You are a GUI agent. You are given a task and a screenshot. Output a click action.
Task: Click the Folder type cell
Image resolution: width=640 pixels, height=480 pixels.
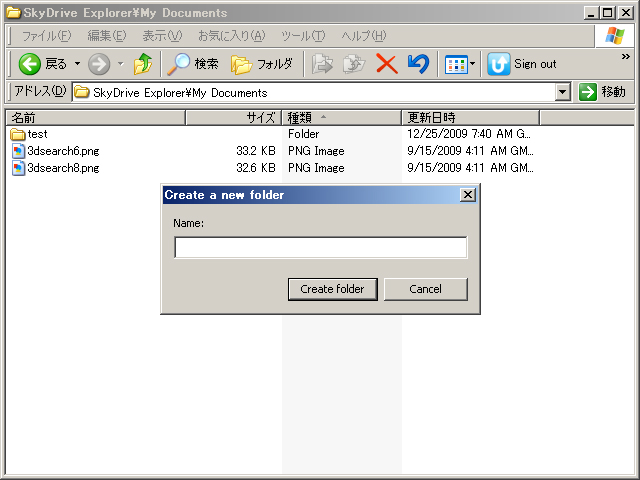304,134
